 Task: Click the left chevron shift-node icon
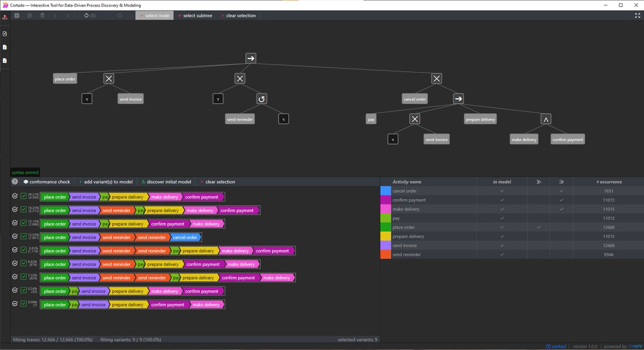(55, 16)
